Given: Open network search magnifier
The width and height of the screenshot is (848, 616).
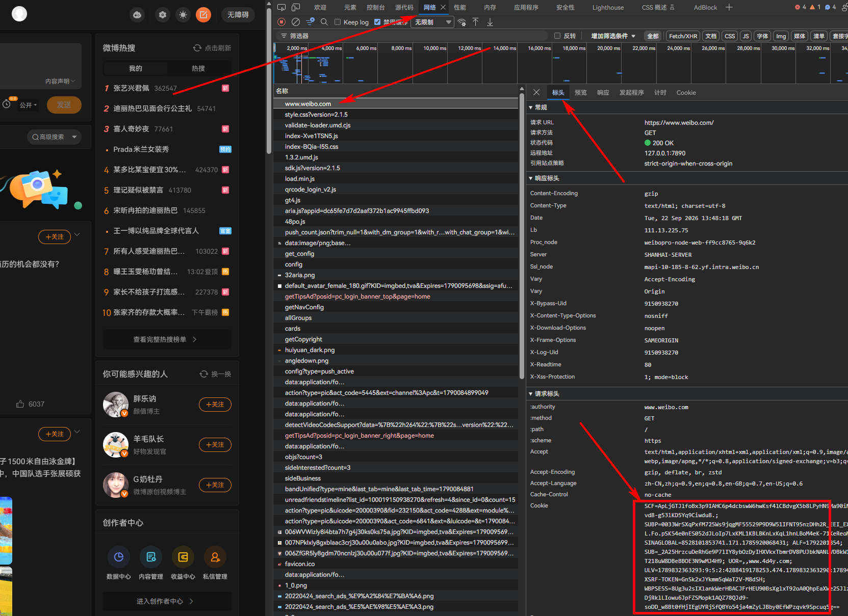Looking at the screenshot, I should (324, 22).
